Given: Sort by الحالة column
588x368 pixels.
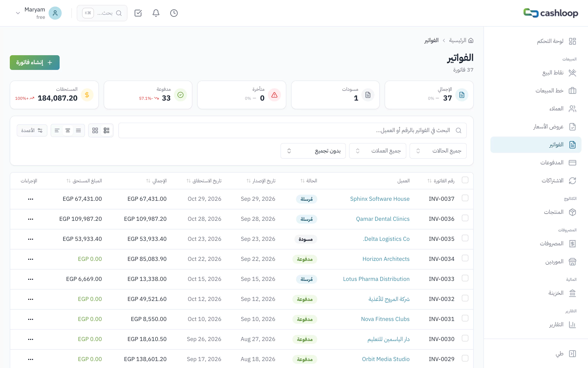Looking at the screenshot, I should [309, 181].
